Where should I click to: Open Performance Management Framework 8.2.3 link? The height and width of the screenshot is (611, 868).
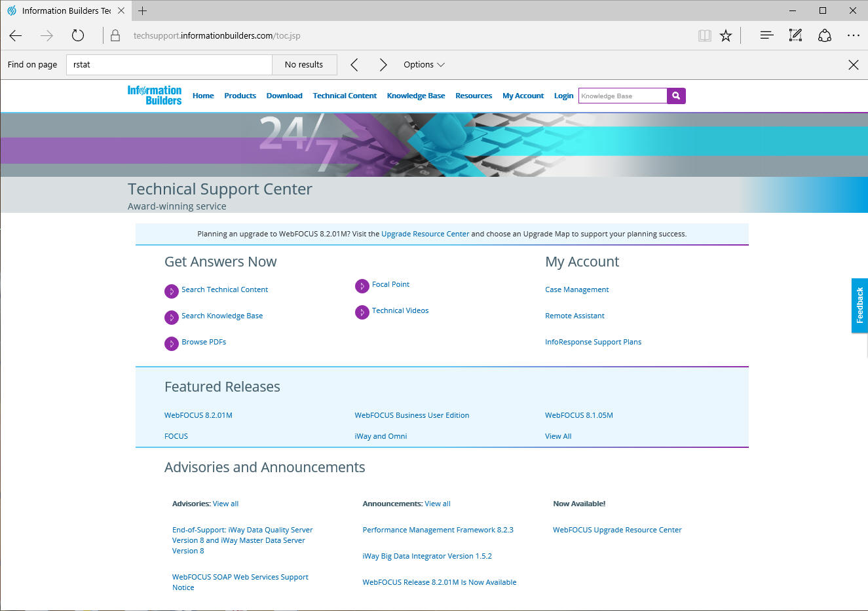[x=438, y=530]
